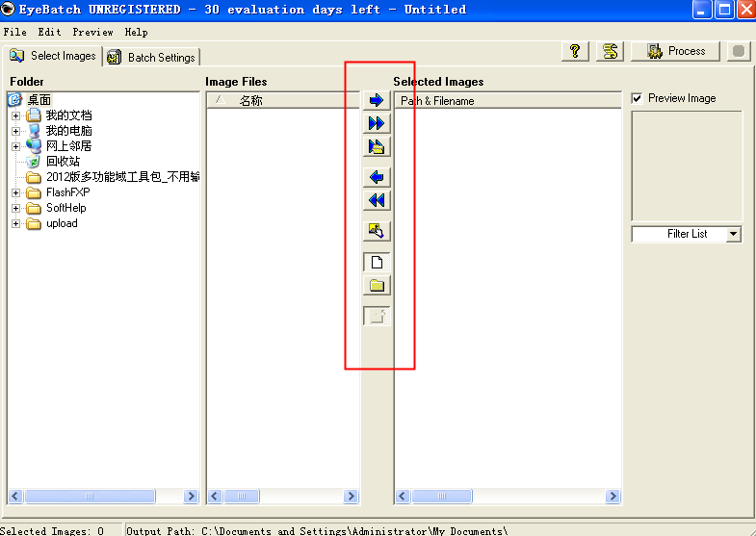Open the Edit menu
756x536 pixels.
tap(49, 32)
